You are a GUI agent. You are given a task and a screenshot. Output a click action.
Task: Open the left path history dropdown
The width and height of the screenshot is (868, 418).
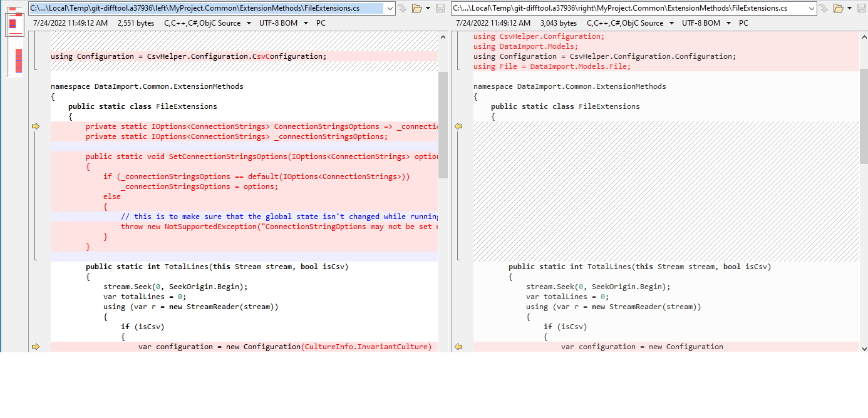390,8
